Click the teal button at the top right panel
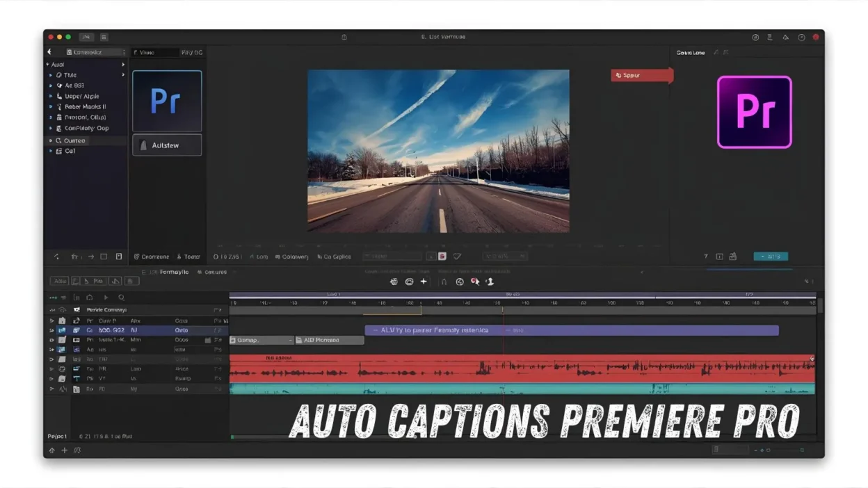The image size is (868, 488). click(x=770, y=256)
